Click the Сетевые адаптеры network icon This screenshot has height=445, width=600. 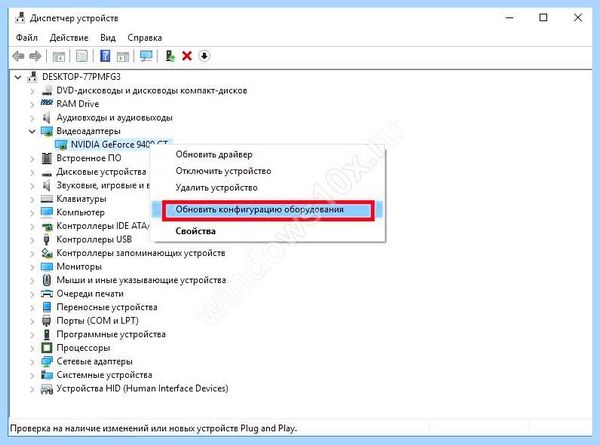(47, 361)
